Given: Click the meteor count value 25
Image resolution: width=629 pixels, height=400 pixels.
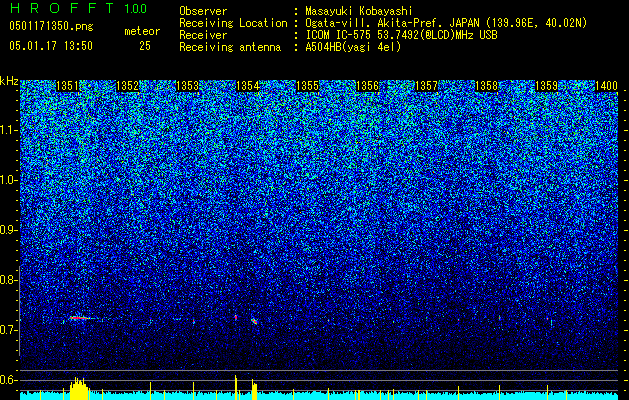Looking at the screenshot, I should click(145, 46).
